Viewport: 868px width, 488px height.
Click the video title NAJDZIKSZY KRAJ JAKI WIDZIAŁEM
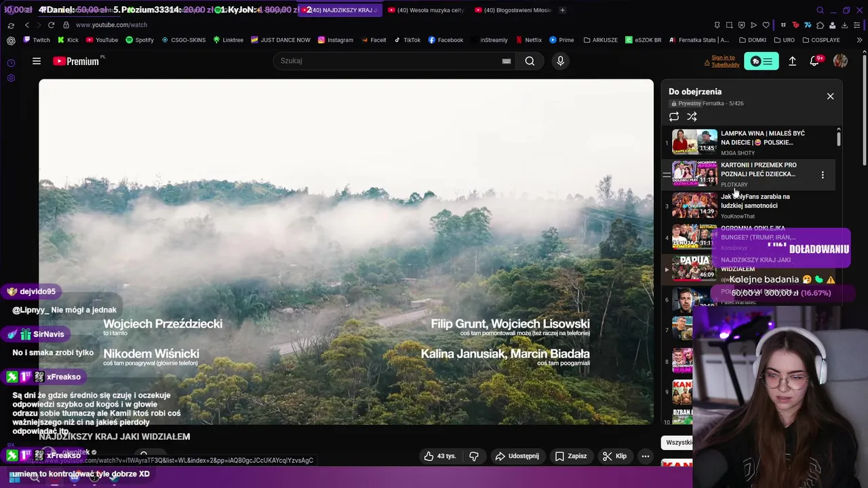(x=115, y=436)
